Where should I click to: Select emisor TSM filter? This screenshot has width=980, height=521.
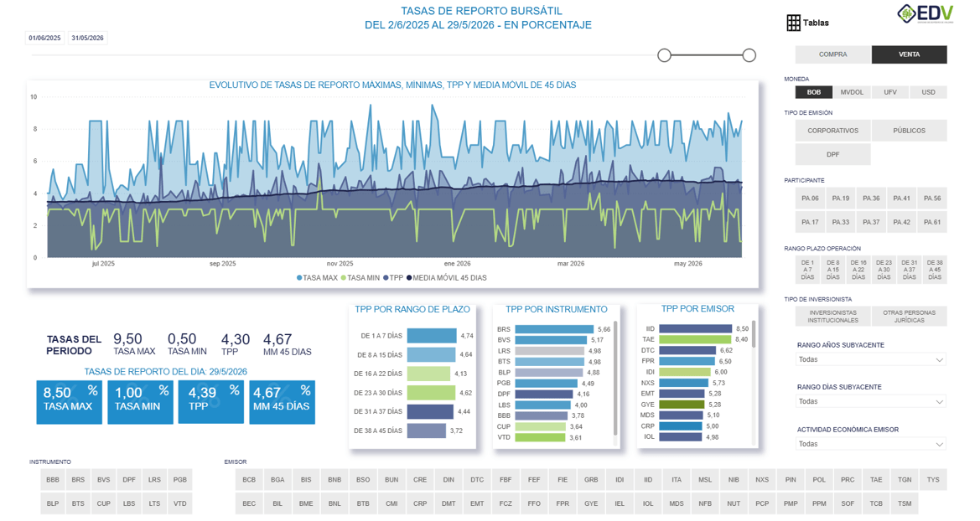905,503
